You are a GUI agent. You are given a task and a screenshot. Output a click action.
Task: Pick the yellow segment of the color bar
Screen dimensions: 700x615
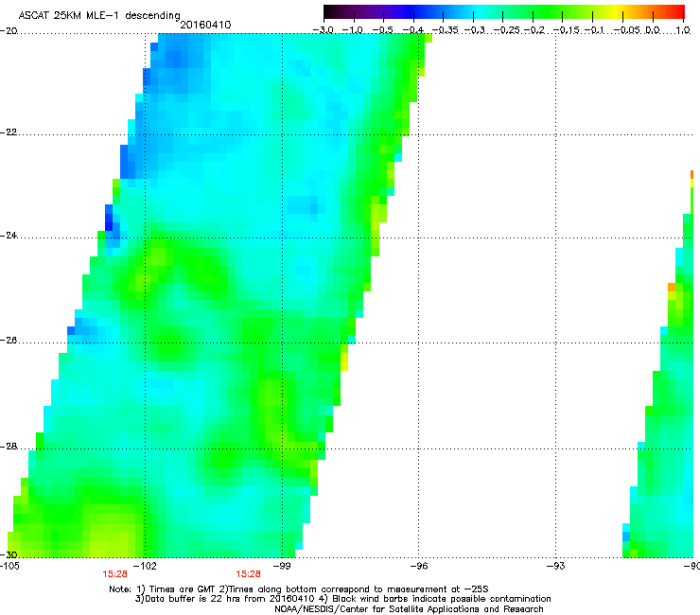[x=618, y=12]
